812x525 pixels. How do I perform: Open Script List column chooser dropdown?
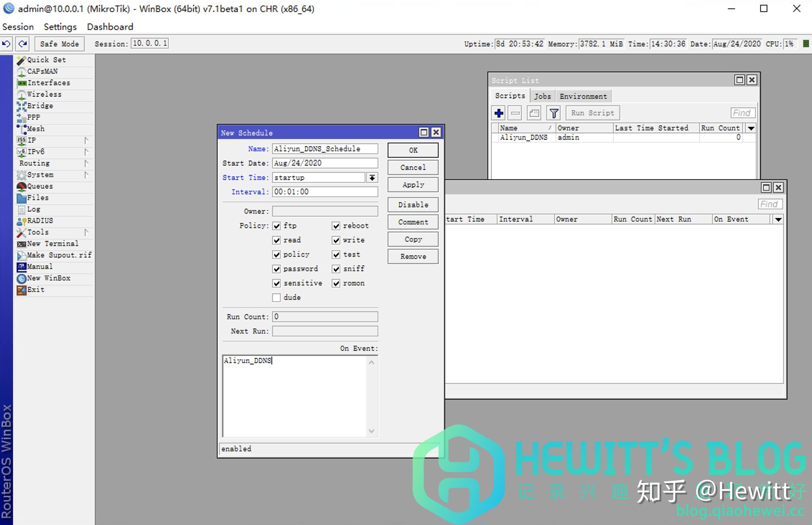751,128
